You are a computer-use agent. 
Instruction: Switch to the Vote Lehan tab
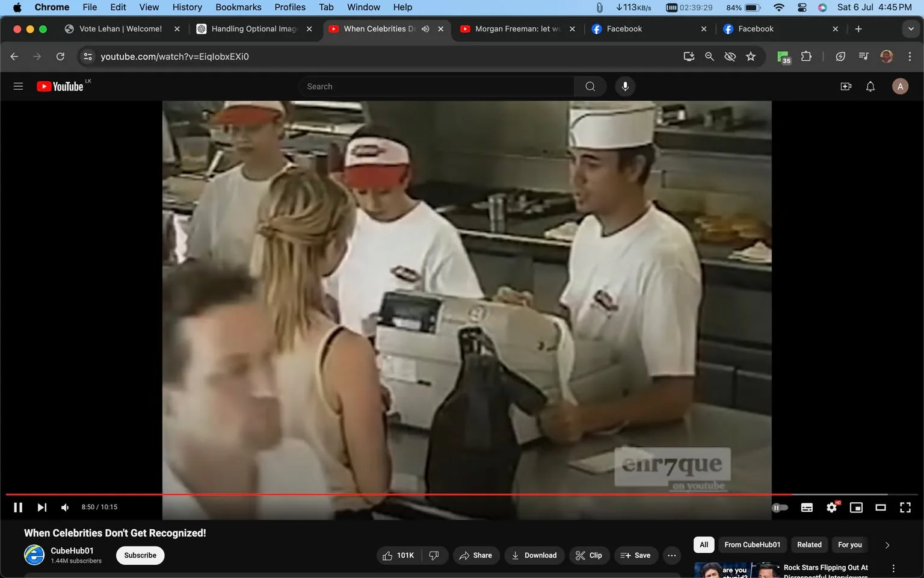[x=120, y=29]
